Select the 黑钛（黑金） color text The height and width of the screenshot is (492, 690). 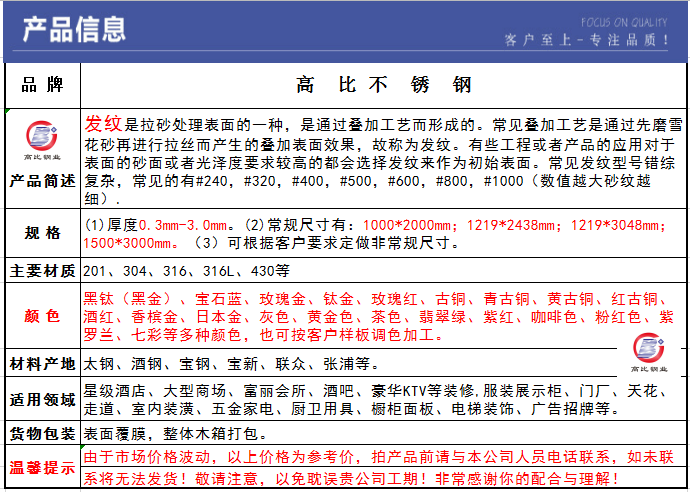127,299
